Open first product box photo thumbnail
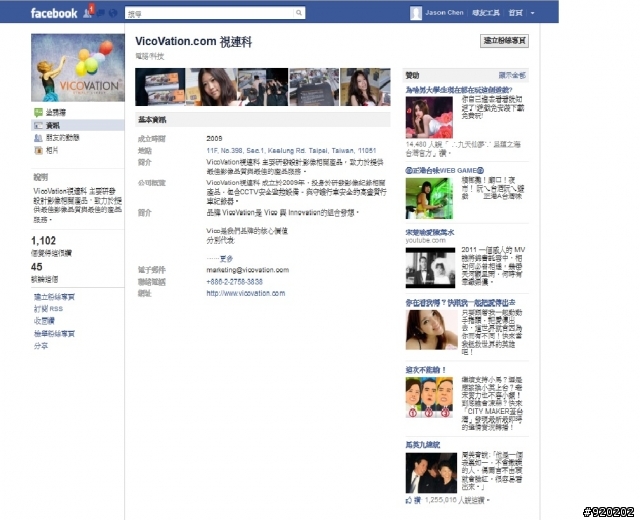The height and width of the screenshot is (520, 640). coord(160,87)
